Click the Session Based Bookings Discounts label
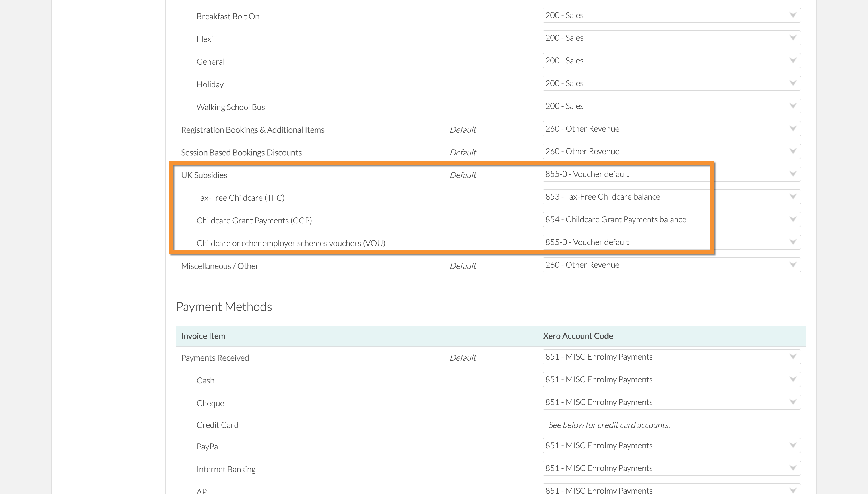This screenshot has width=868, height=494. (241, 153)
